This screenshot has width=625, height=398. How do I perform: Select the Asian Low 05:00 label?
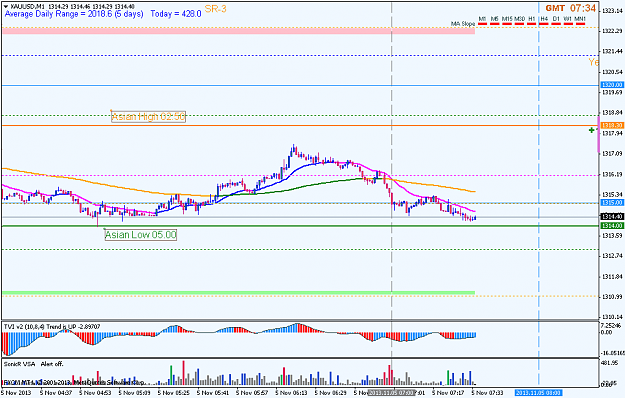coord(141,235)
